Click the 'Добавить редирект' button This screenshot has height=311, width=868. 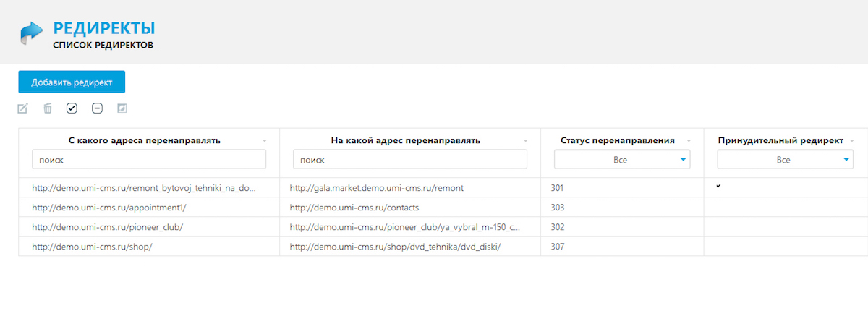72,82
